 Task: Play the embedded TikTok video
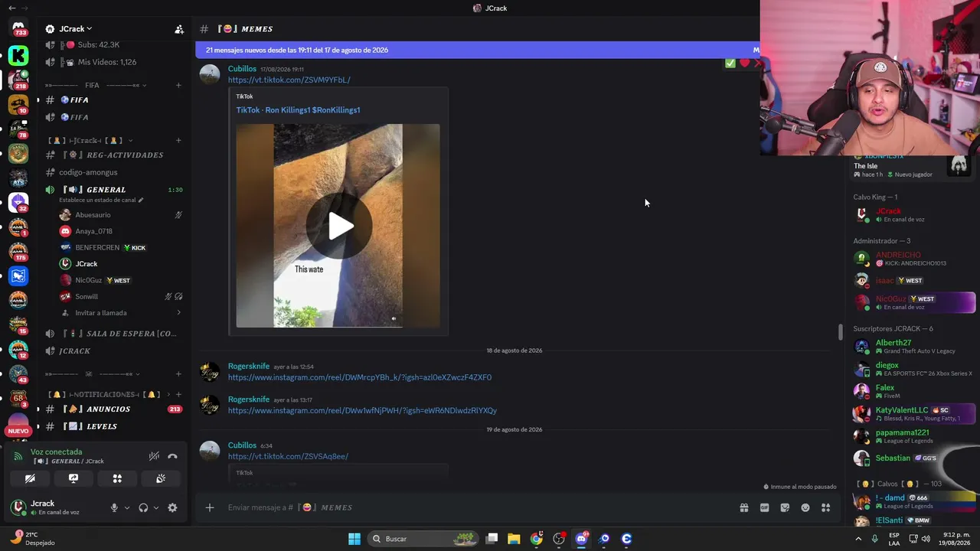(338, 226)
